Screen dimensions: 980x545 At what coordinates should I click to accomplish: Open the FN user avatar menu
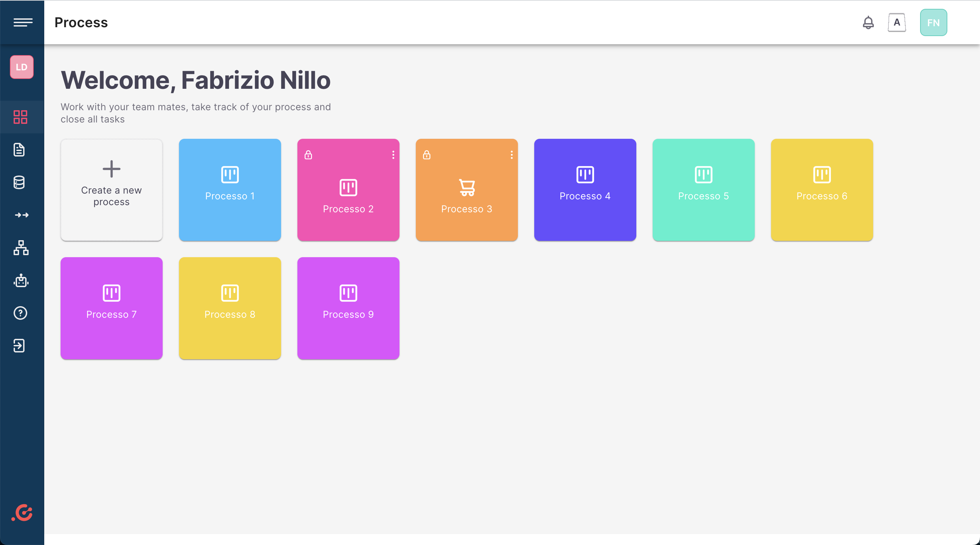933,23
